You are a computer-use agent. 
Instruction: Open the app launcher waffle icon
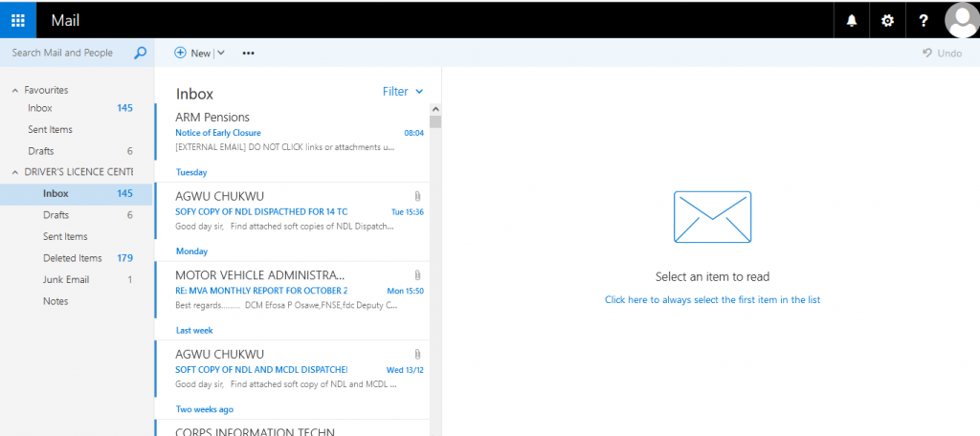click(18, 20)
